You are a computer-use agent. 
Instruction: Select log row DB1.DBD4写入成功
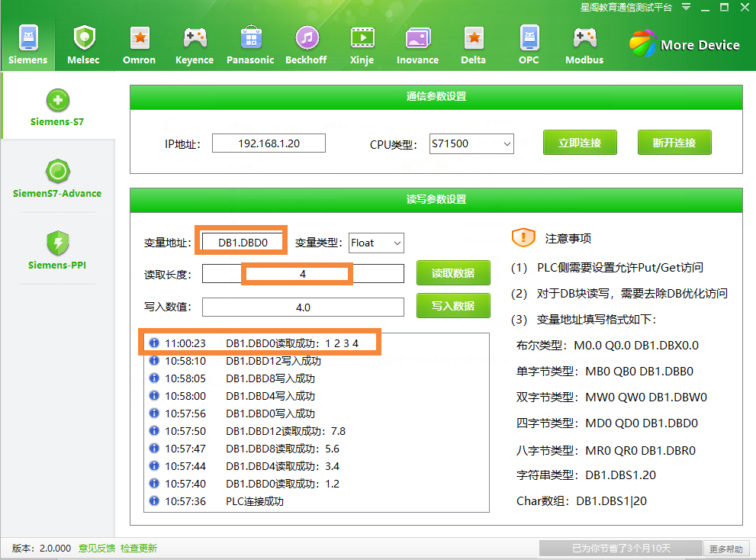(317, 396)
